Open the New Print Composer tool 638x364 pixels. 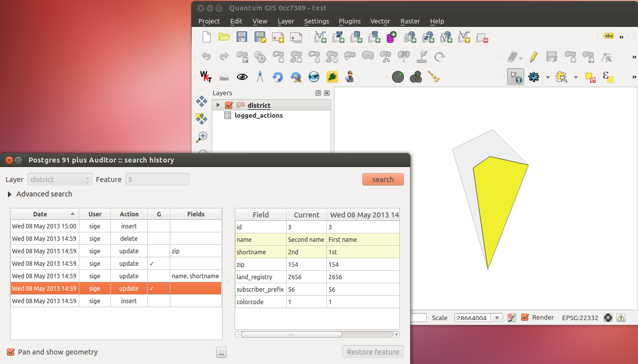coord(278,37)
